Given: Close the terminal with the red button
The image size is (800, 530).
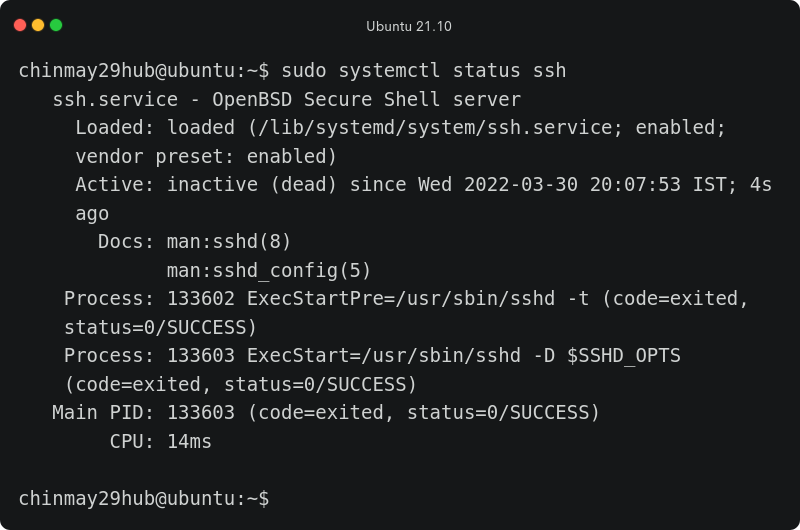Looking at the screenshot, I should point(20,25).
